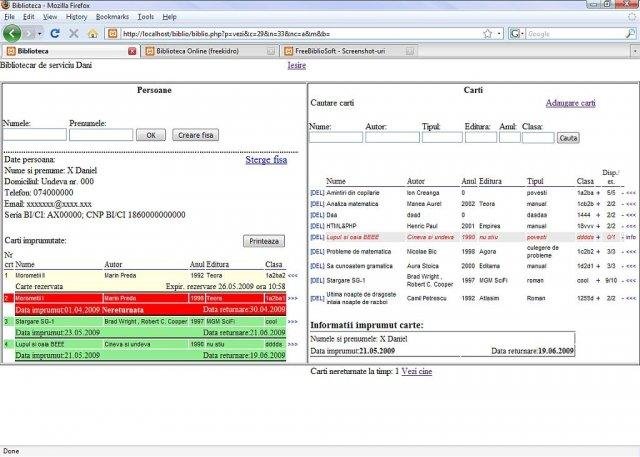
Task: Click the Iesire logout link
Action: click(297, 65)
